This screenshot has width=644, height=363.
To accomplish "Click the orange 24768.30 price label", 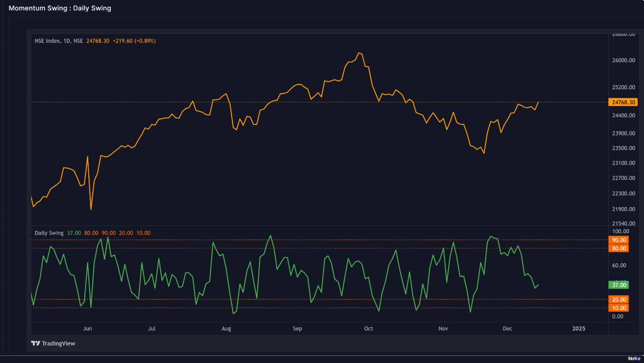I will pos(624,102).
